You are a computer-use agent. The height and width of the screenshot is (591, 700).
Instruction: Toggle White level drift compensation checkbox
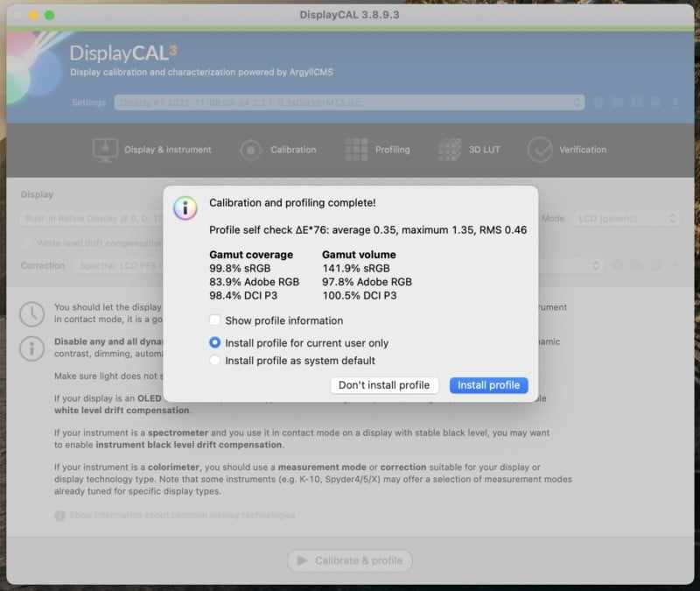[x=28, y=243]
